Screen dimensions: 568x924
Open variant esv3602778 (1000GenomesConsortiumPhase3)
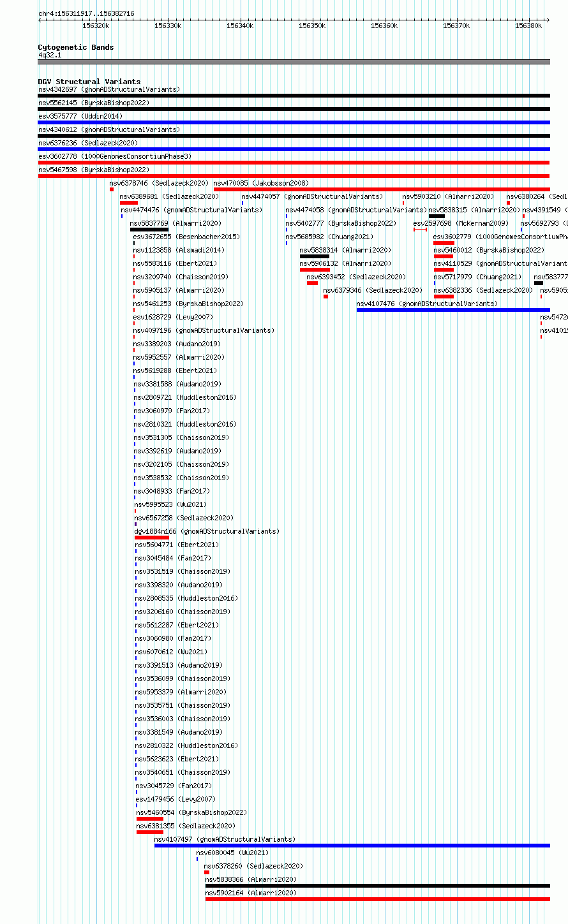coord(115,156)
